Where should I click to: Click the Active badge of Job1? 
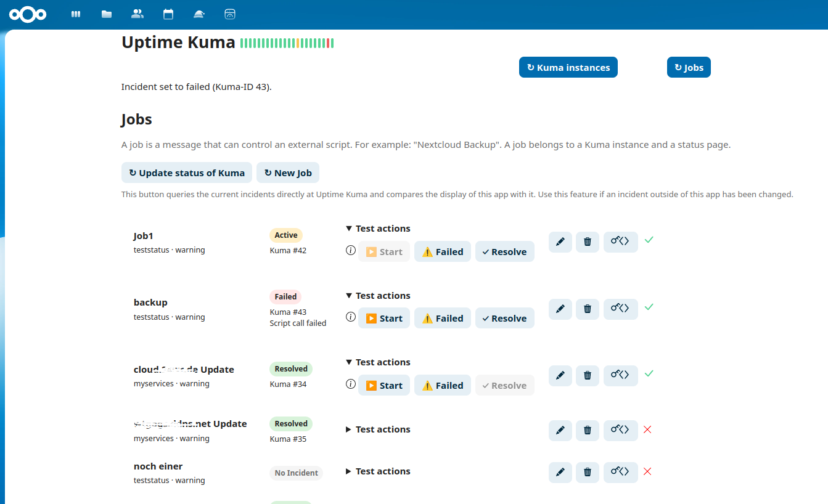[286, 235]
